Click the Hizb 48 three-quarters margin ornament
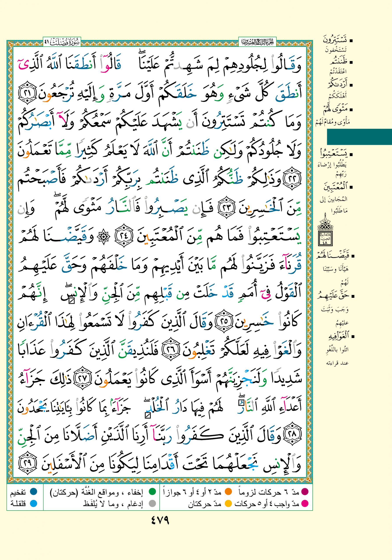Viewport: 392px width, 560px height. point(324,230)
